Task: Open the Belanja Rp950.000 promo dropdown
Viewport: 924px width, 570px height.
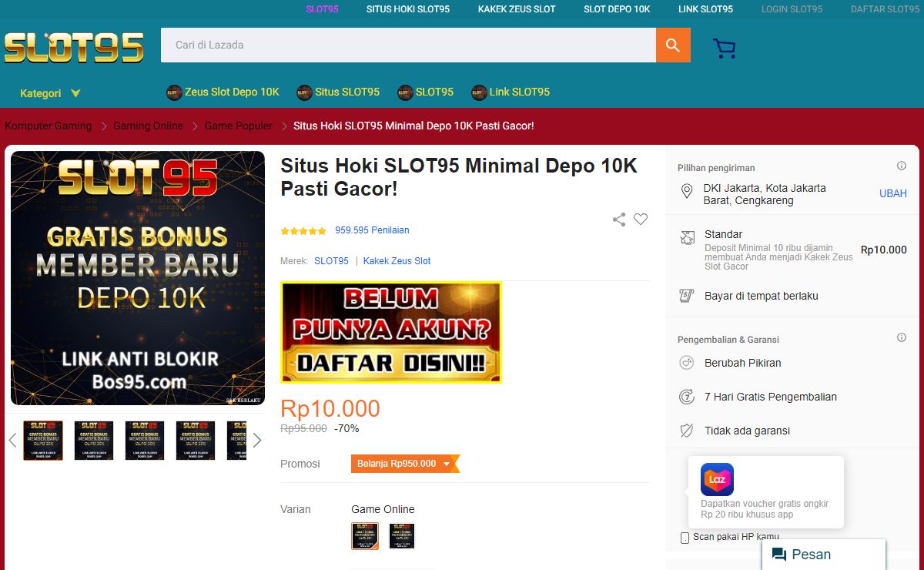Action: pos(405,464)
